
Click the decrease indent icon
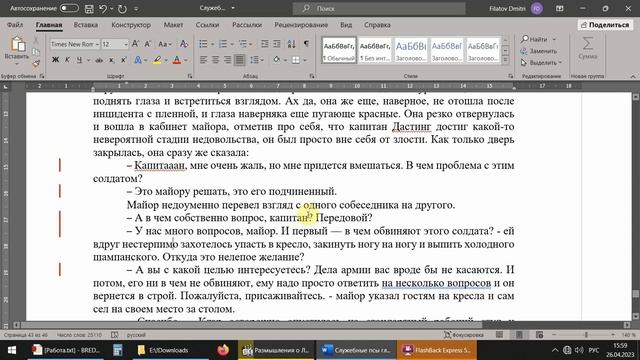pos(264,44)
